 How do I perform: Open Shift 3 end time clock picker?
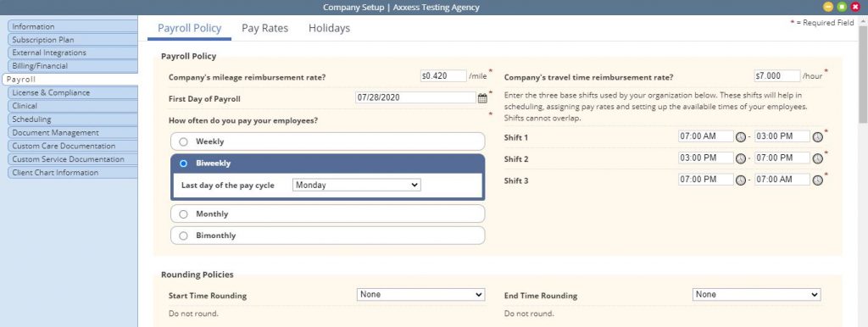[818, 180]
